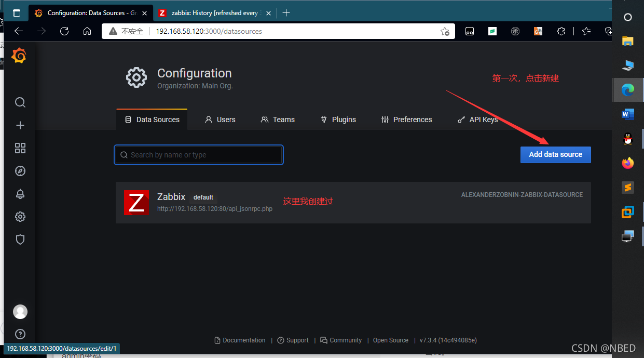The image size is (644, 358).
Task: Open the Configuration gear in sidebar
Action: [20, 217]
